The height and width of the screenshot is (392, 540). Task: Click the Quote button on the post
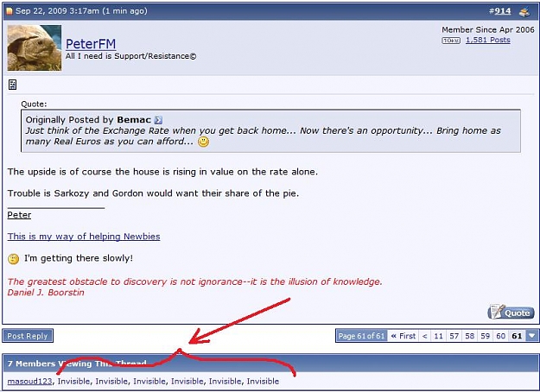[511, 313]
